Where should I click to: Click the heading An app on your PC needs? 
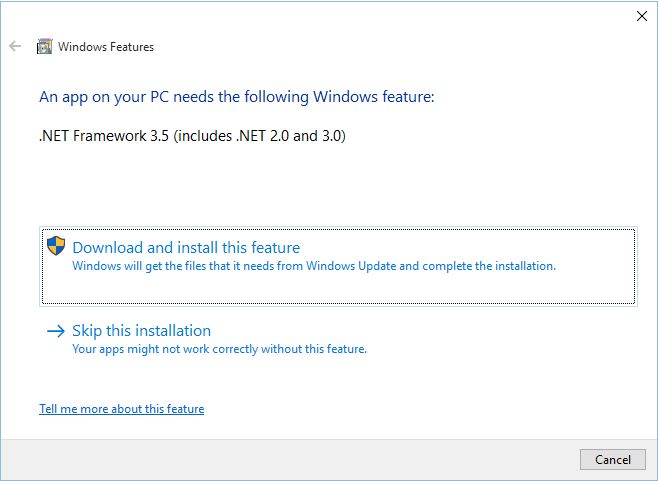point(237,97)
